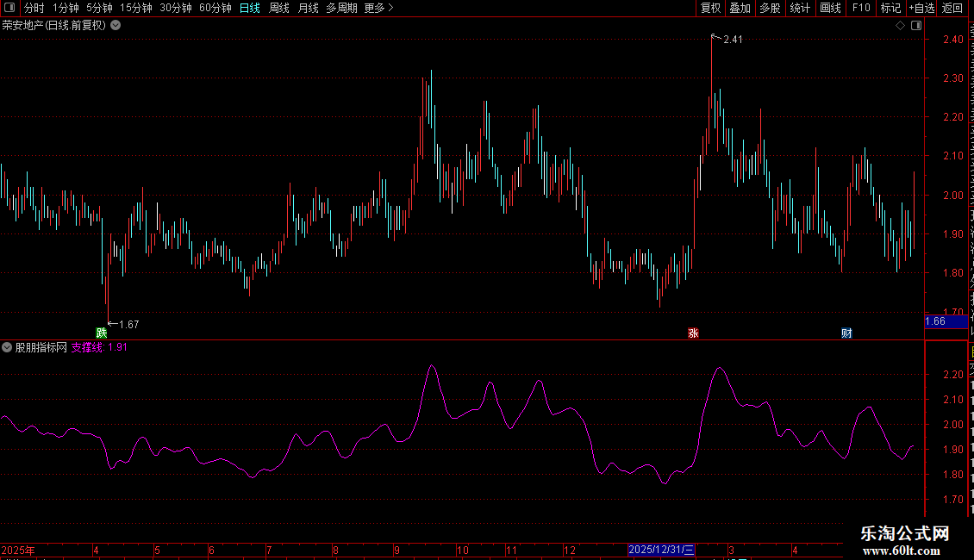
Task: Click the 1.67 low price label
Action: click(x=129, y=325)
